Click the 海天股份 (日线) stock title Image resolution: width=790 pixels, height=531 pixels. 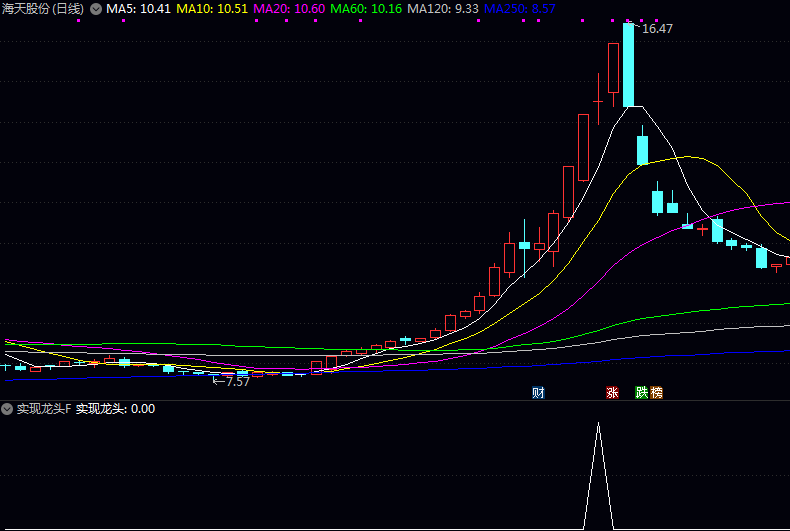(43, 9)
